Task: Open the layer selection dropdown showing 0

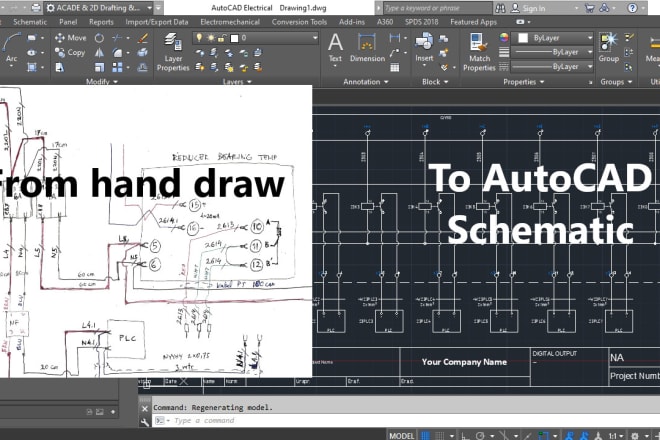Action: [x=255, y=38]
